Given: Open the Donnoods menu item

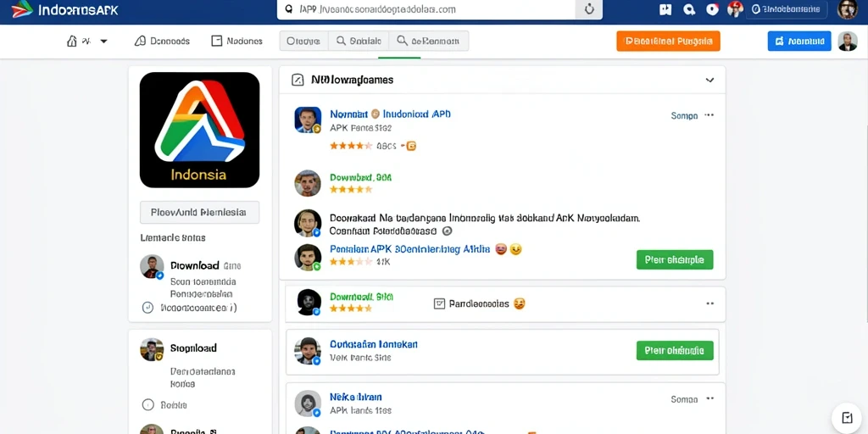Looking at the screenshot, I should click(x=162, y=41).
